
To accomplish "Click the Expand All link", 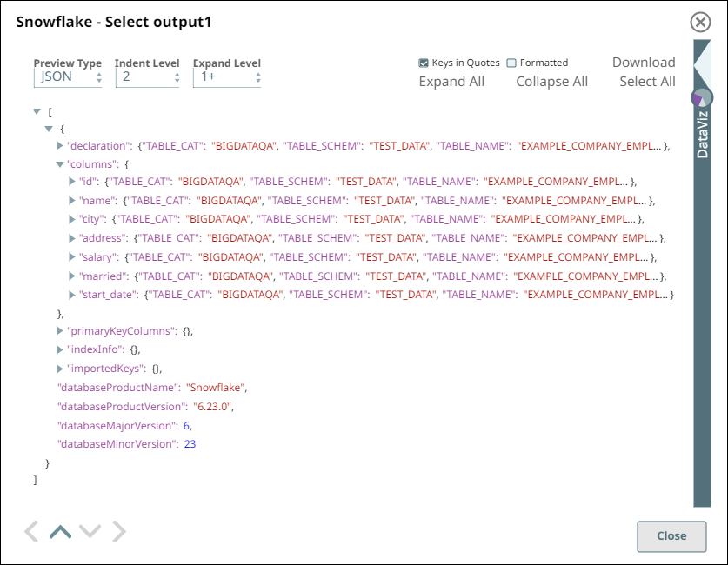I will tap(451, 82).
